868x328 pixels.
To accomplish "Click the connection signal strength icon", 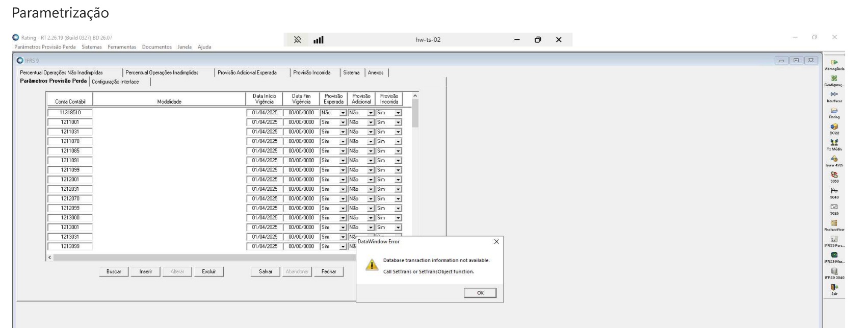I will (x=319, y=40).
